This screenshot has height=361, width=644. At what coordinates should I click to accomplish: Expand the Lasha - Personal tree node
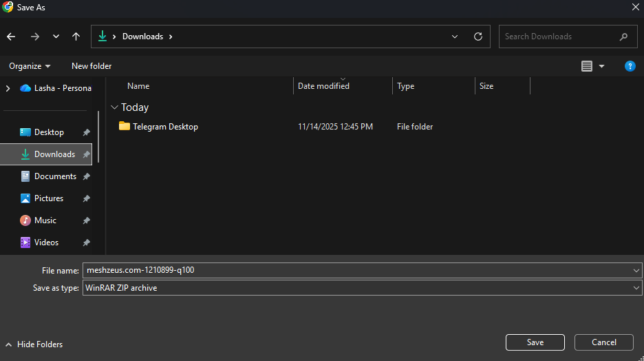click(8, 88)
